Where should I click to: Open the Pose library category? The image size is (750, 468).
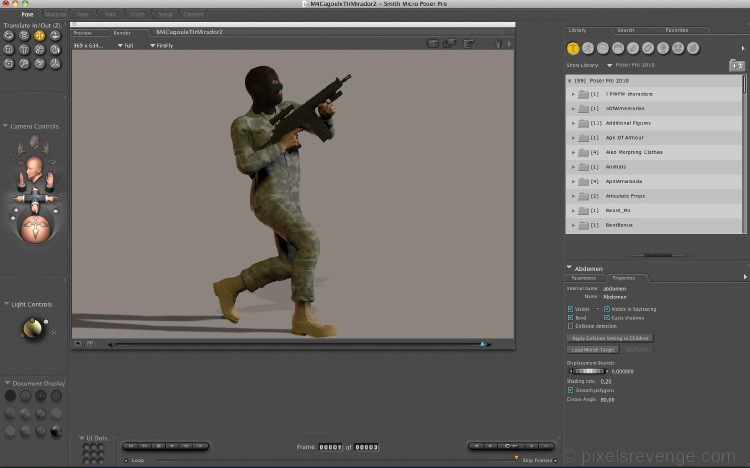point(588,48)
